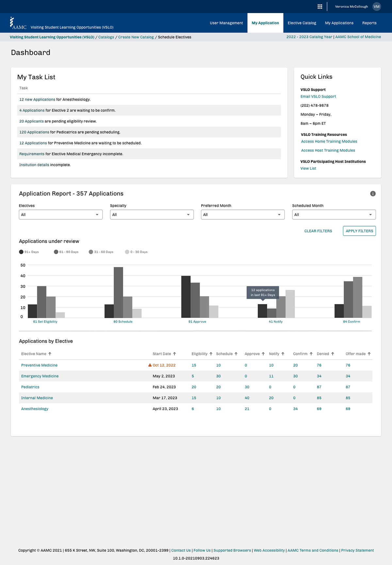The height and width of the screenshot is (565, 392).
Task: Open Contact Us footer link
Action: click(x=181, y=550)
